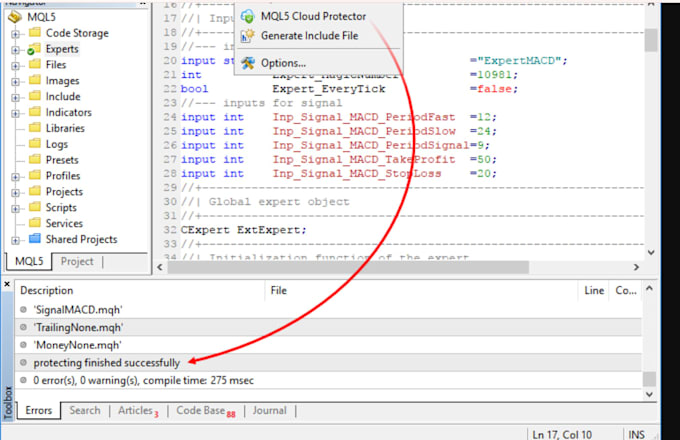The image size is (680, 440).
Task: Click bullet icon beside 0 error(s) line
Action: (x=23, y=380)
